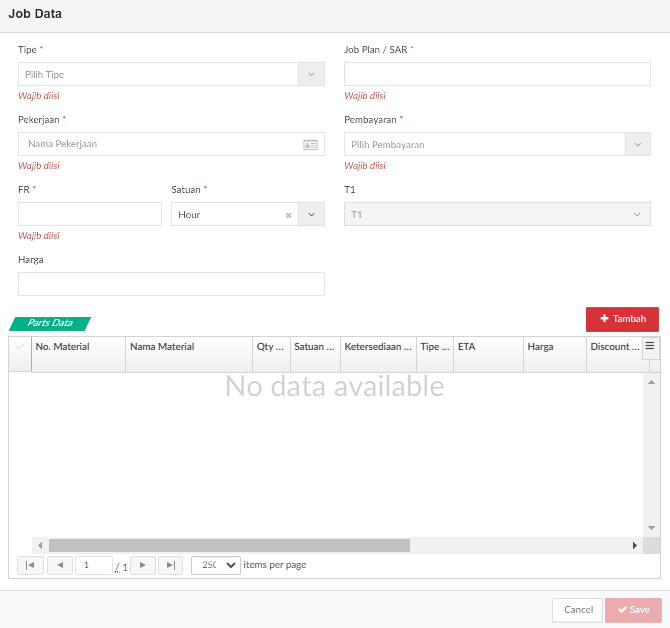This screenshot has width=670, height=628.
Task: Click vertical scrollbar up arrow
Action: [651, 382]
